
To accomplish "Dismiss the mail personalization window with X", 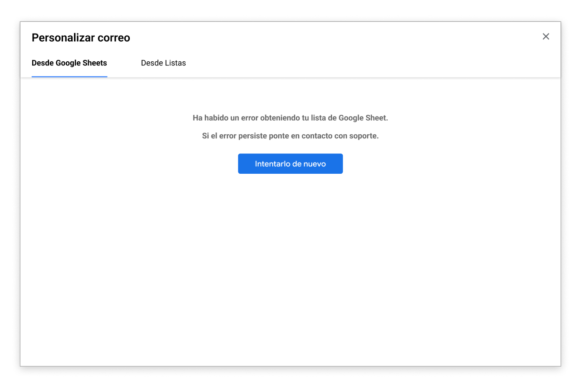I will [x=546, y=37].
